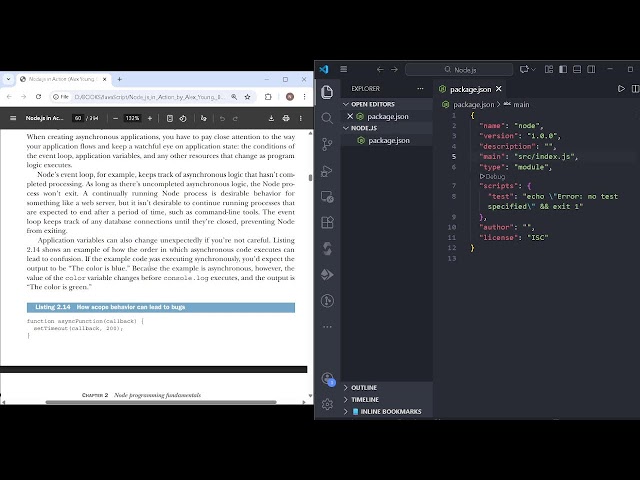This screenshot has height=480, width=640.
Task: Select the package.json editor tab
Action: pos(469,89)
